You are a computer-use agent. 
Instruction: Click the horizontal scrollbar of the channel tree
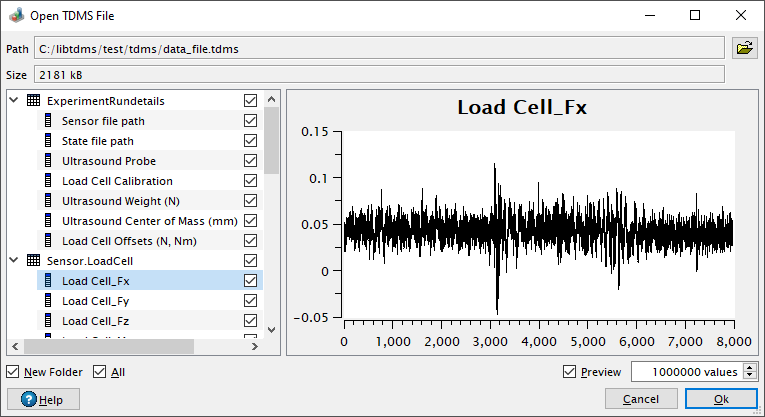109,346
